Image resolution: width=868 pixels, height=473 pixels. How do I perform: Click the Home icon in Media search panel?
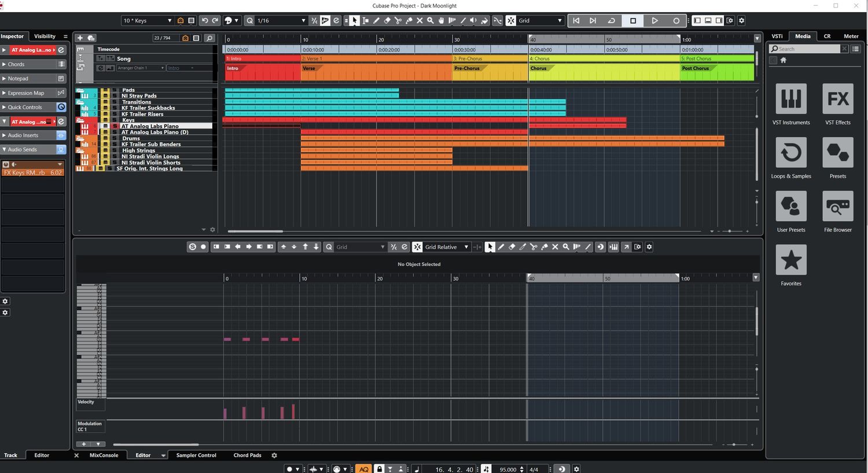point(784,60)
